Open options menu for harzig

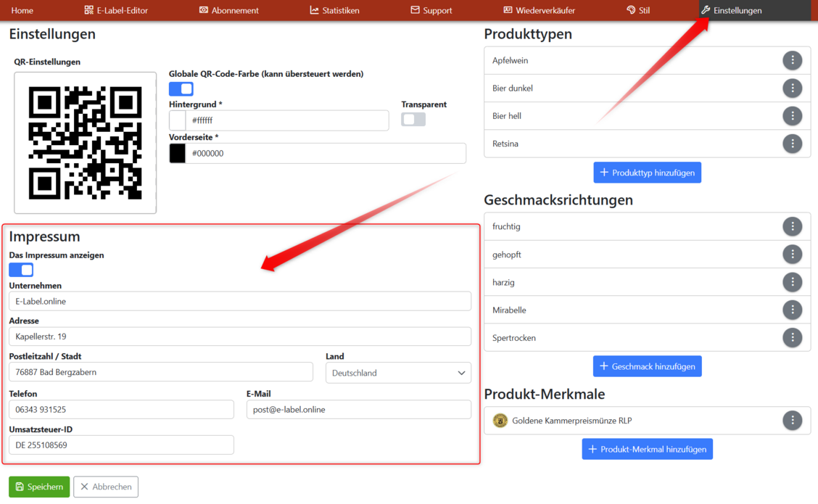click(792, 282)
